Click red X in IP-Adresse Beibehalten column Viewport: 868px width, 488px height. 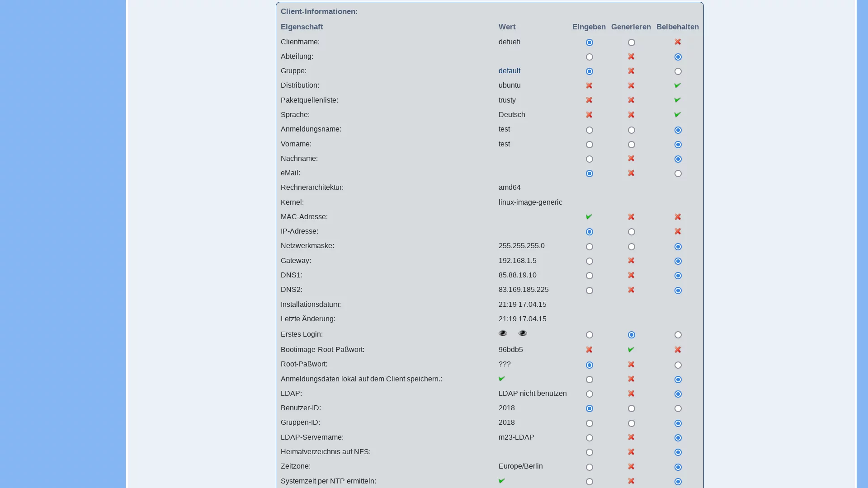[x=678, y=231]
